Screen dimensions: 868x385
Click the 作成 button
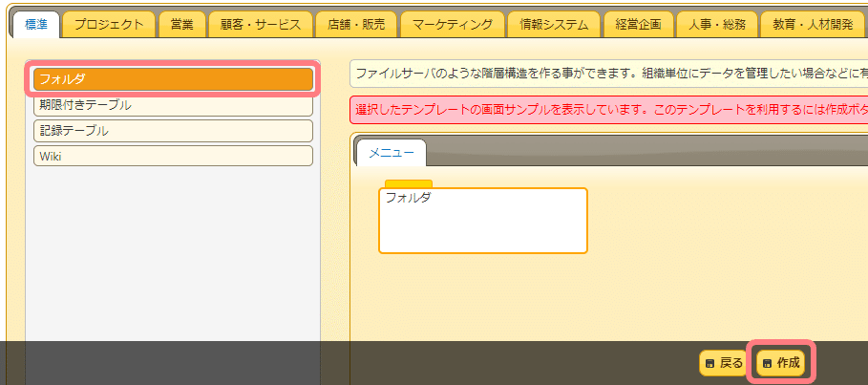click(x=780, y=363)
